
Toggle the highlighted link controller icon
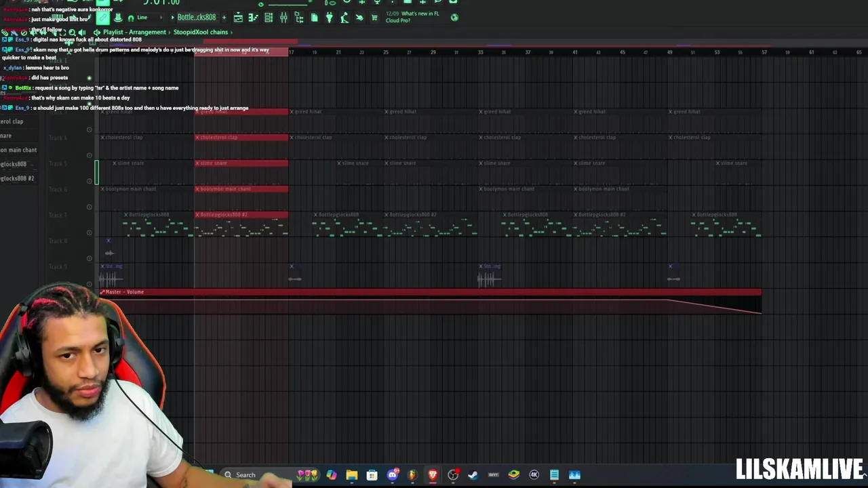(x=103, y=18)
